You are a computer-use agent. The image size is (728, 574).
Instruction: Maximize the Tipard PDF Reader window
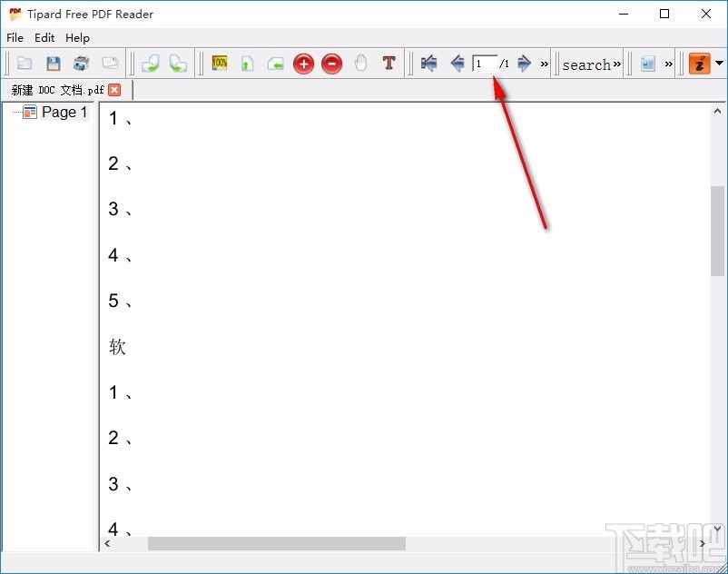[x=664, y=14]
